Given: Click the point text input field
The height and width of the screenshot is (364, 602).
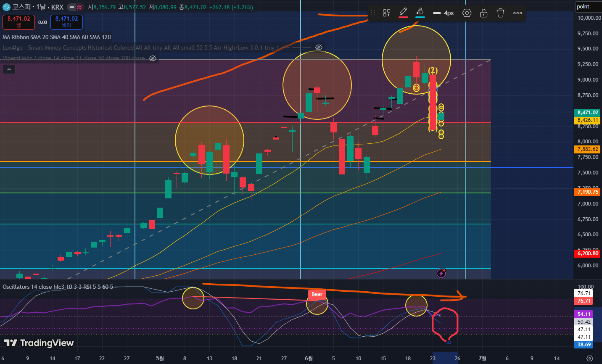Looking at the screenshot, I should click(x=588, y=7).
